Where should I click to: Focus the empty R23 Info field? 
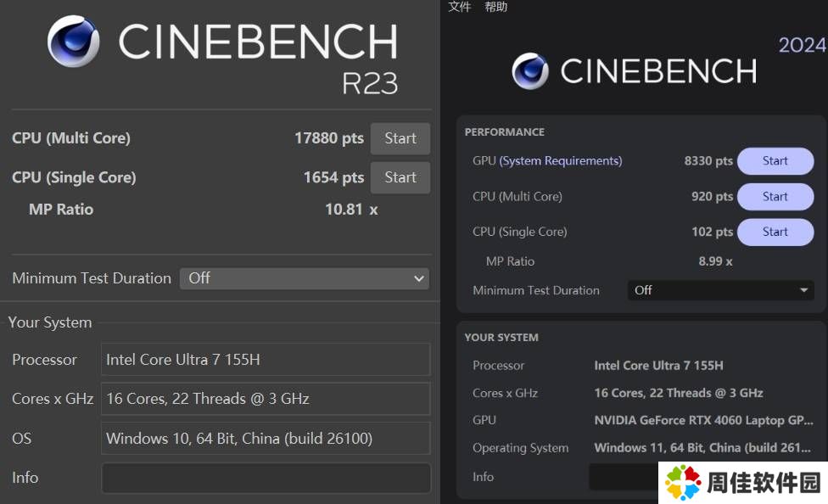[265, 478]
